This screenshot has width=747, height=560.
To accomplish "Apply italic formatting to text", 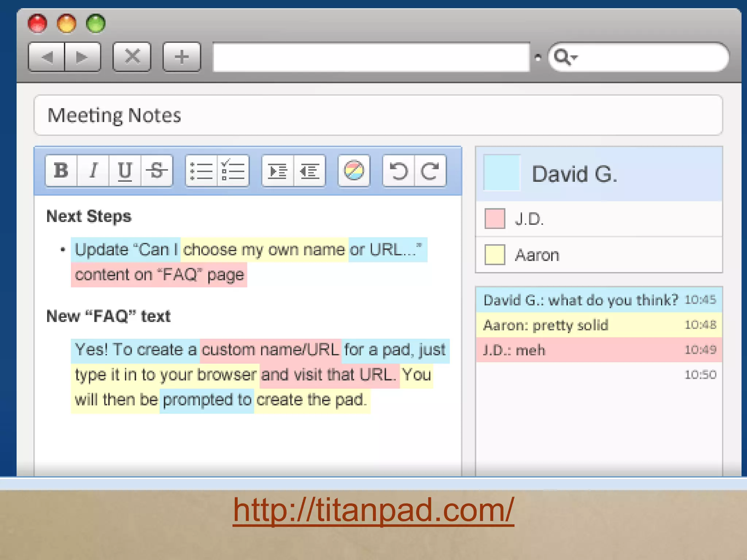I will 93,171.
